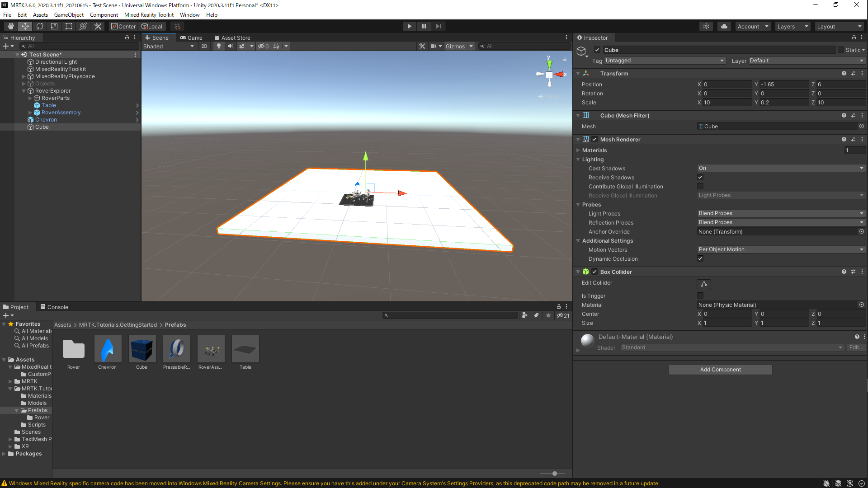Screen dimensions: 868x488
Task: Open Mixed Reality Toolkit menu
Action: (x=149, y=15)
